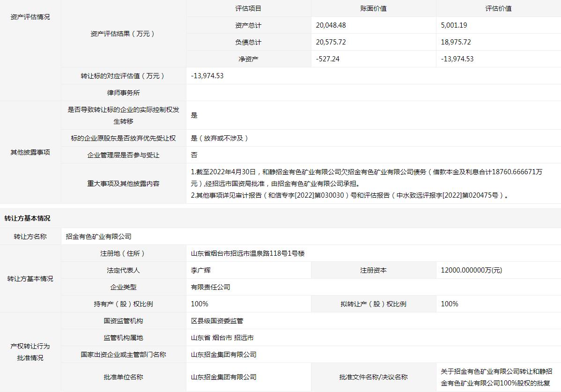The image size is (561, 392).
Task: Click the 净资产 row label
Action: click(248, 59)
